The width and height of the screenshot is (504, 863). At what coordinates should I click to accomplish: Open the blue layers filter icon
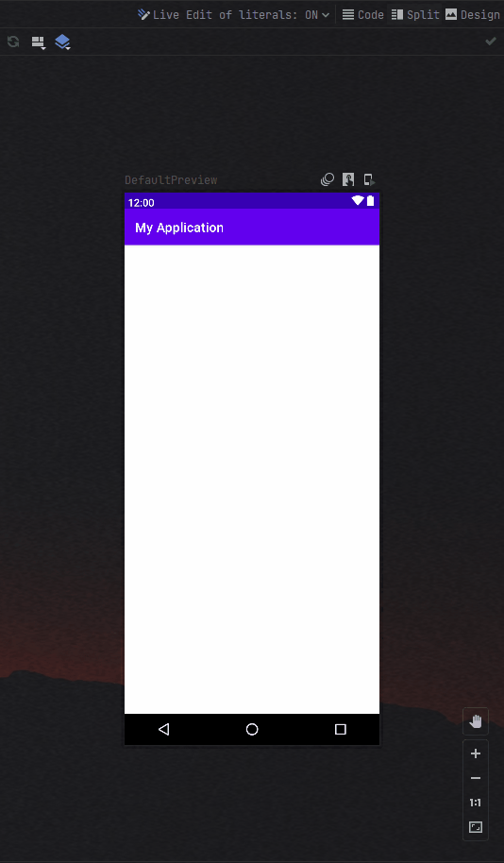[x=62, y=42]
